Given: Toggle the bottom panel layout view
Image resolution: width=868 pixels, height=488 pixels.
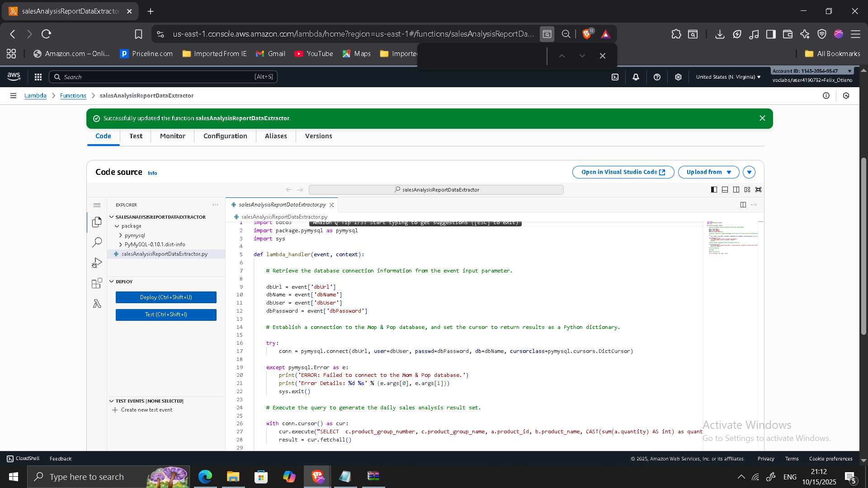Looking at the screenshot, I should [x=725, y=189].
